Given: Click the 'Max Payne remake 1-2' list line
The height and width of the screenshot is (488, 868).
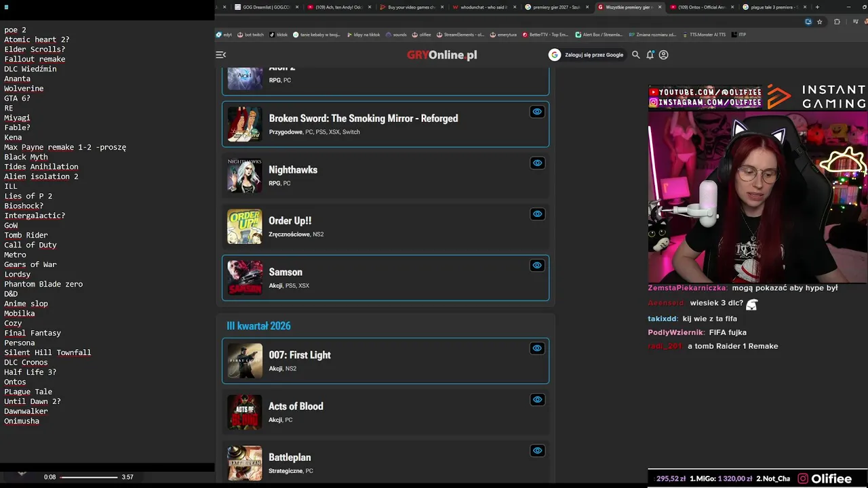Looking at the screenshot, I should coord(65,147).
